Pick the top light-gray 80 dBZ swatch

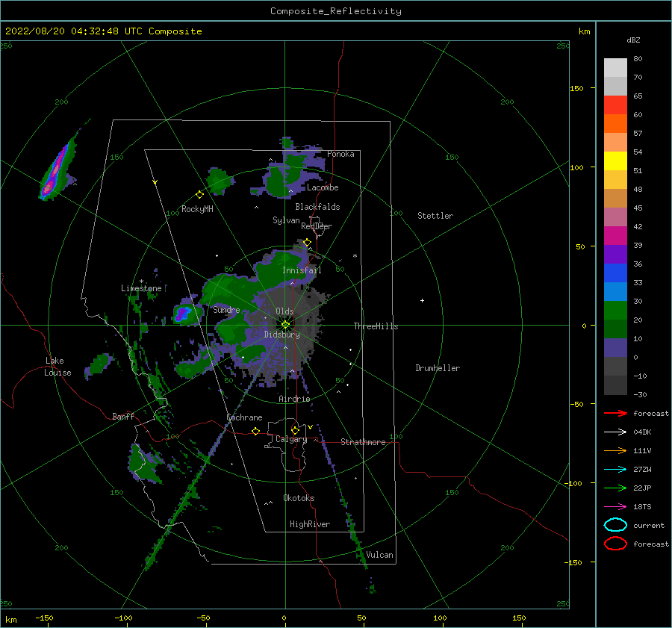(x=615, y=68)
